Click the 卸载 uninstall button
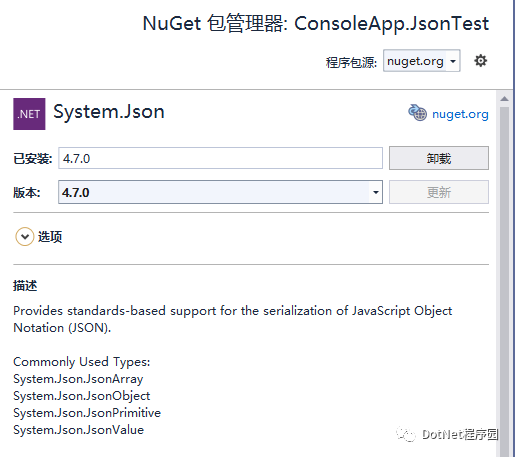The image size is (515, 457). point(439,158)
